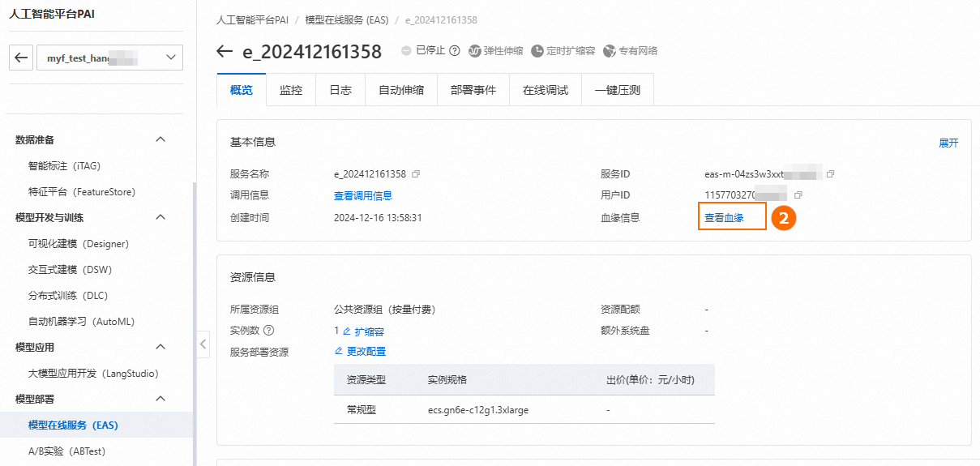
Task: Click the 人工智能平台PAI sidebar title
Action: click(x=52, y=15)
